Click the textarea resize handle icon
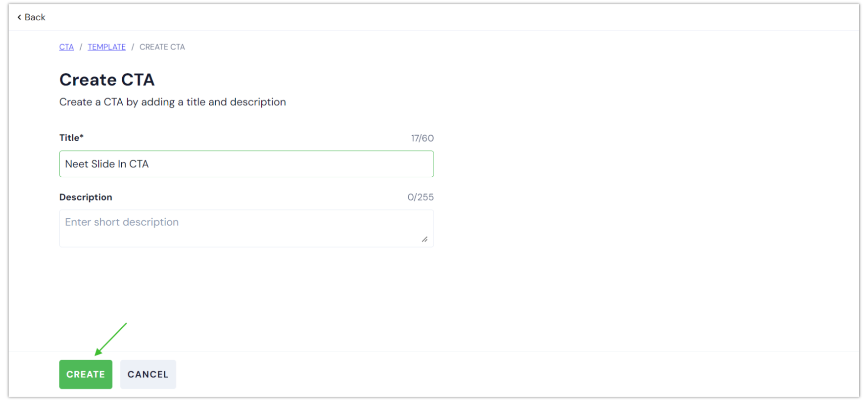 [x=426, y=240]
